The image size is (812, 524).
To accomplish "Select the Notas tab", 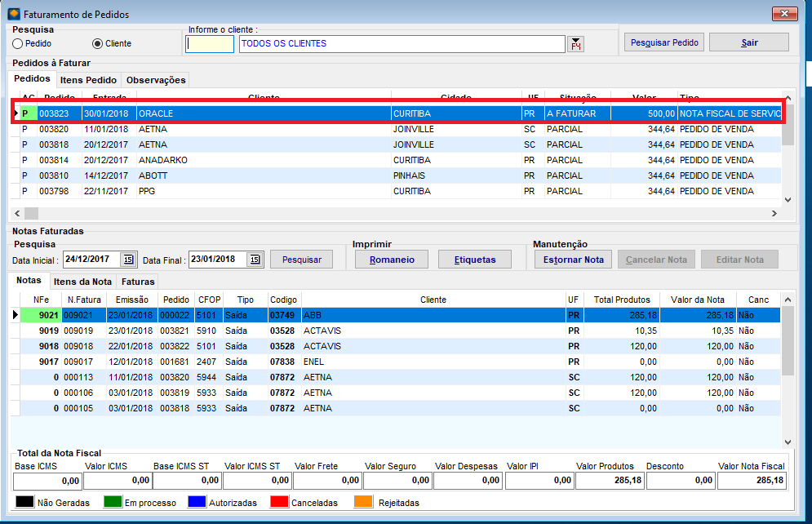I will point(29,280).
